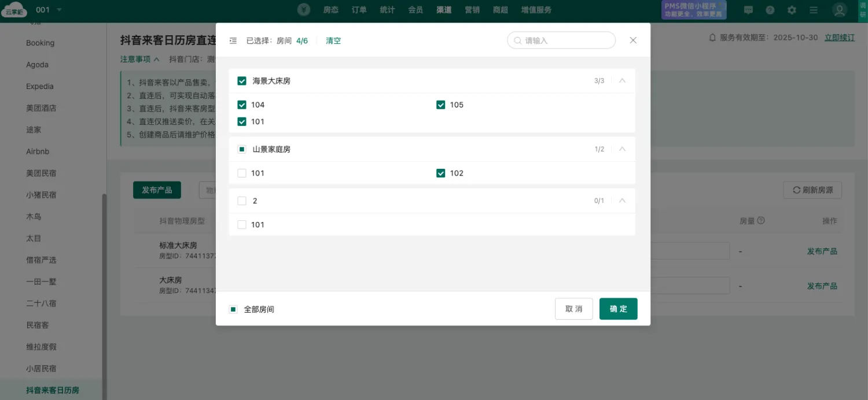The height and width of the screenshot is (400, 868).
Task: Uncheck room 102 under 山景家庭房
Action: point(441,173)
